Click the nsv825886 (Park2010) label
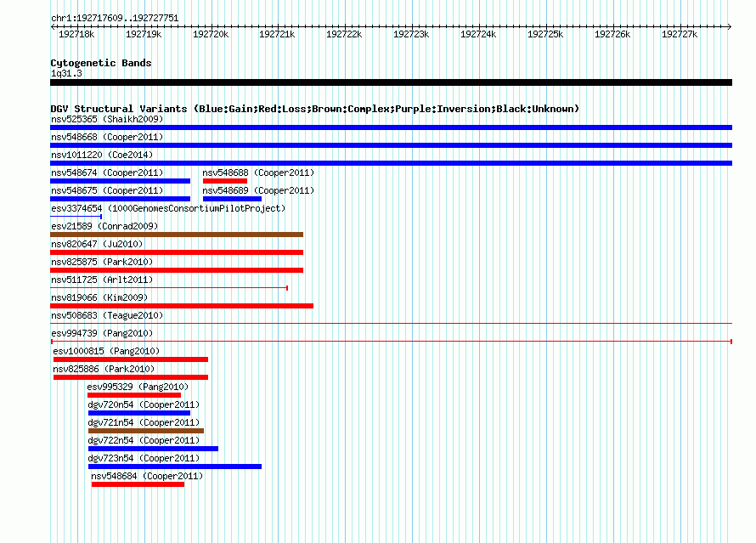The image size is (756, 543). click(104, 369)
